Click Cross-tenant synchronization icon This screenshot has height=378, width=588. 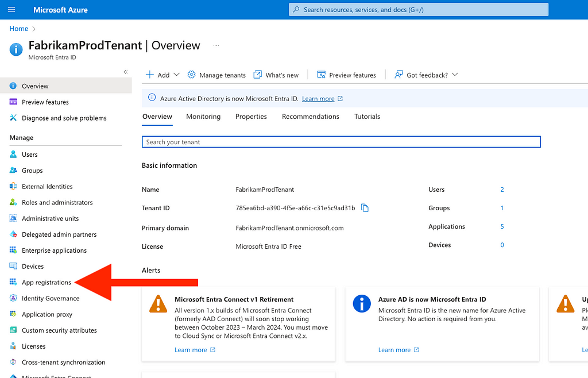coord(13,362)
